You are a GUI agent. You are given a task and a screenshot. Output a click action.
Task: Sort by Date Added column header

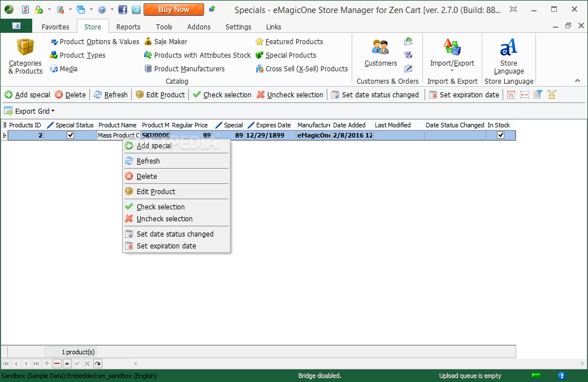tap(352, 125)
